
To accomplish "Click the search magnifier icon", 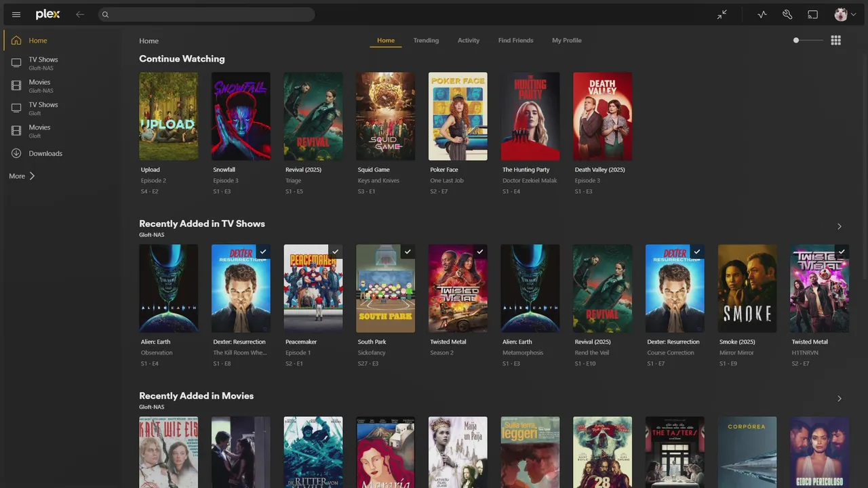I will (x=105, y=14).
